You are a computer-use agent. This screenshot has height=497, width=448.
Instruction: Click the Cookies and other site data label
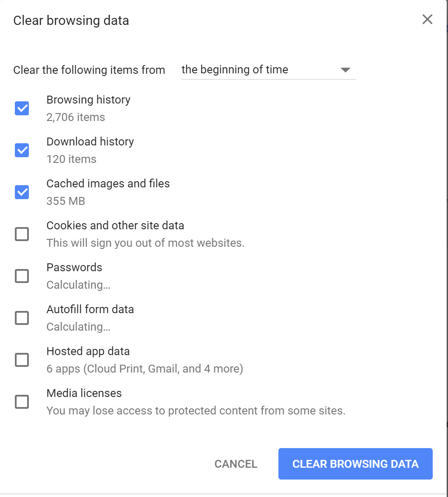115,225
